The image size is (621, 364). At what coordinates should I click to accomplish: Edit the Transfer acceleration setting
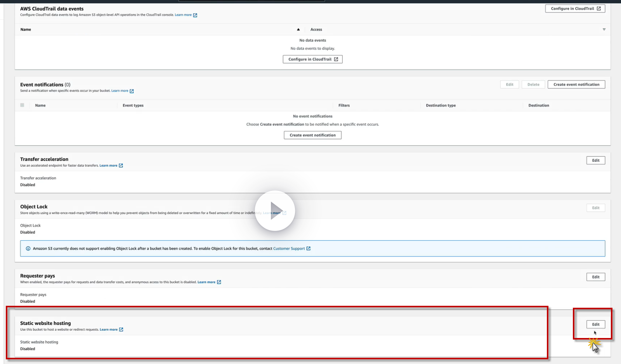tap(596, 161)
